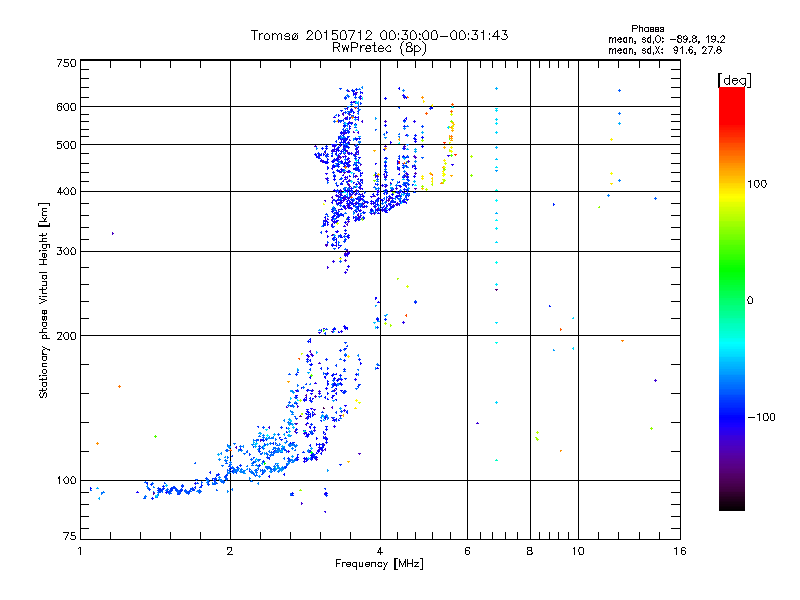Click the x-axis label "2"
This screenshot has height=600, width=800.
(x=230, y=551)
